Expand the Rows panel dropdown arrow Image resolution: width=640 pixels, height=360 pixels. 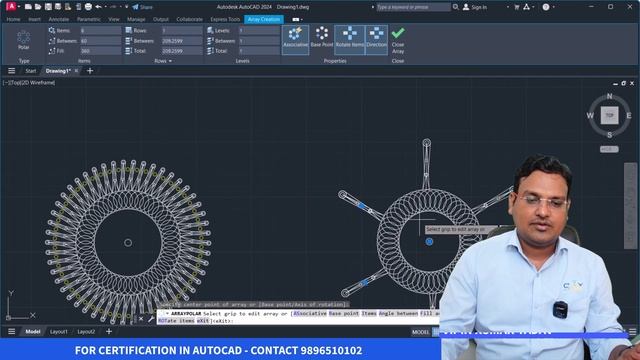tap(170, 61)
